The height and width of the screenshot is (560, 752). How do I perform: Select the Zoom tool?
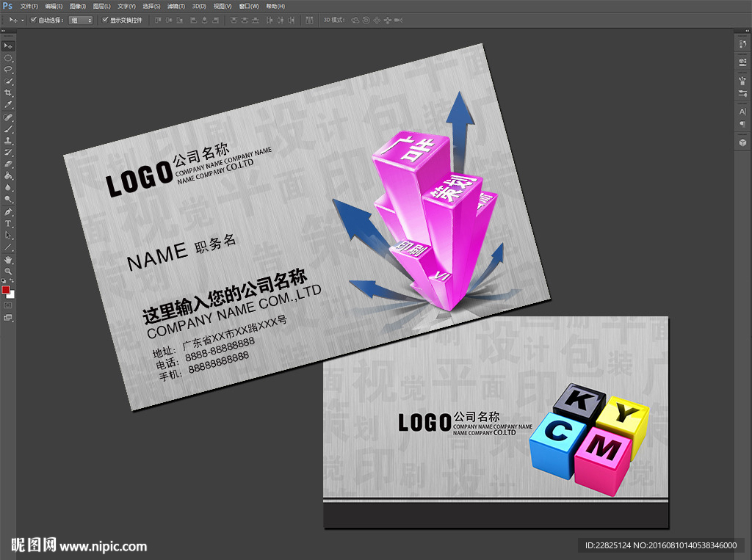pyautogui.click(x=8, y=272)
